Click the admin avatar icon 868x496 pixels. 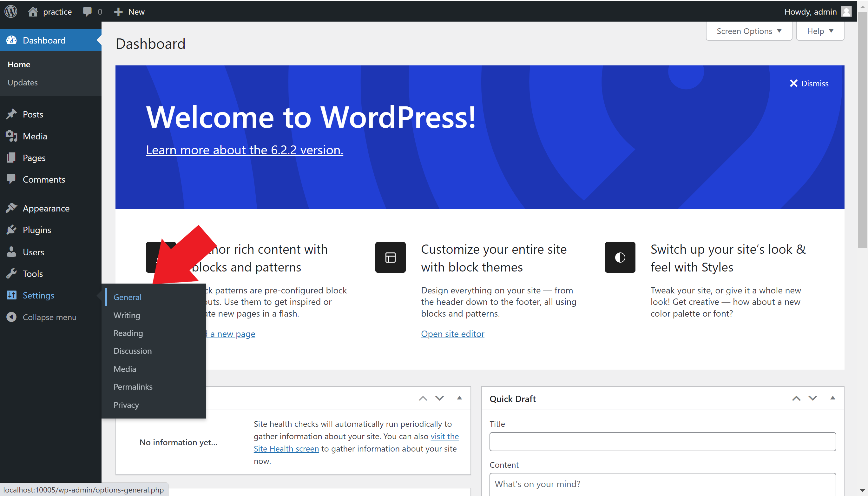[x=846, y=11]
